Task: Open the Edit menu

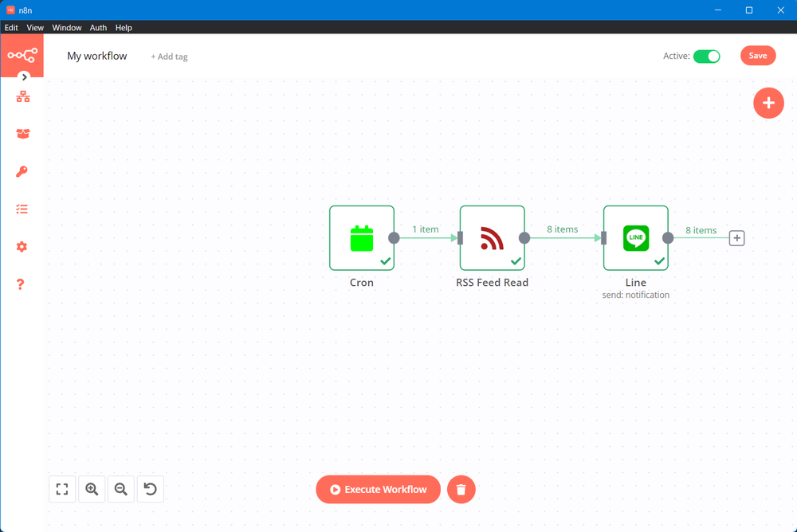Action: tap(11, 28)
